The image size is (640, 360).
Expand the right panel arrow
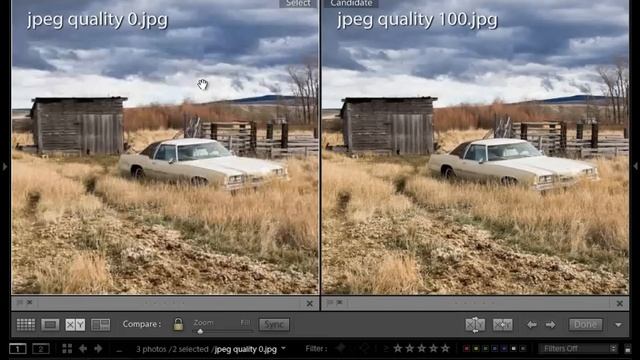(636, 167)
